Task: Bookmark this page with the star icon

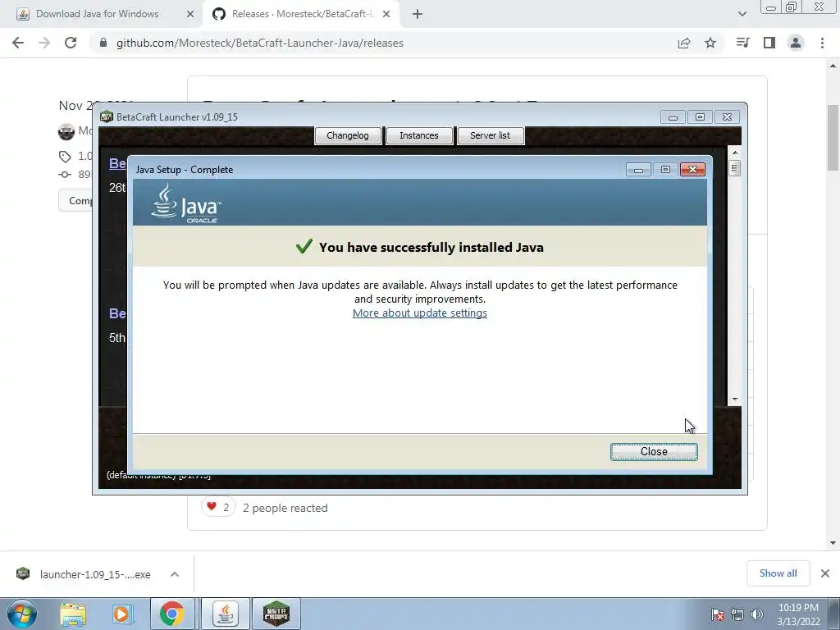Action: pyautogui.click(x=710, y=43)
